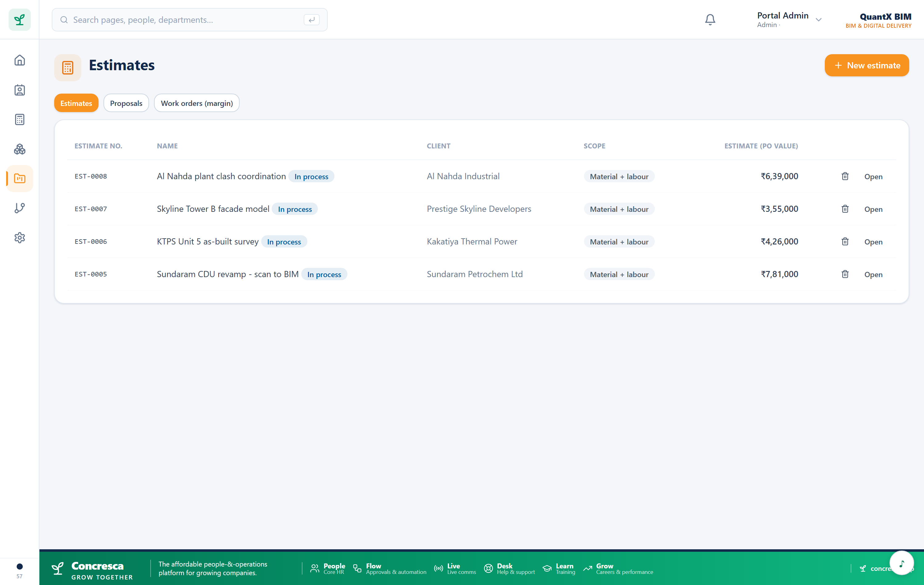Image resolution: width=924 pixels, height=585 pixels.
Task: Open Flow Approvals & automation footer link
Action: pos(390,568)
